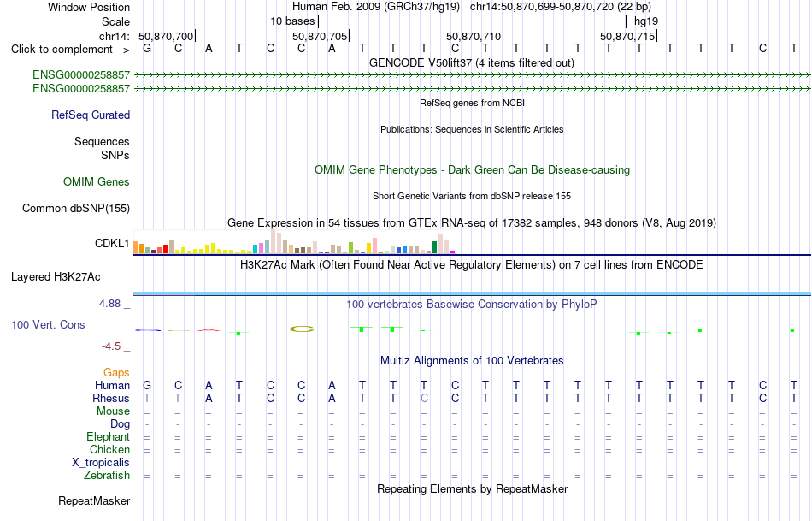Image resolution: width=812 pixels, height=521 pixels.
Task: Click the 'RefSeq genes from NCBI' title
Action: pyautogui.click(x=472, y=103)
